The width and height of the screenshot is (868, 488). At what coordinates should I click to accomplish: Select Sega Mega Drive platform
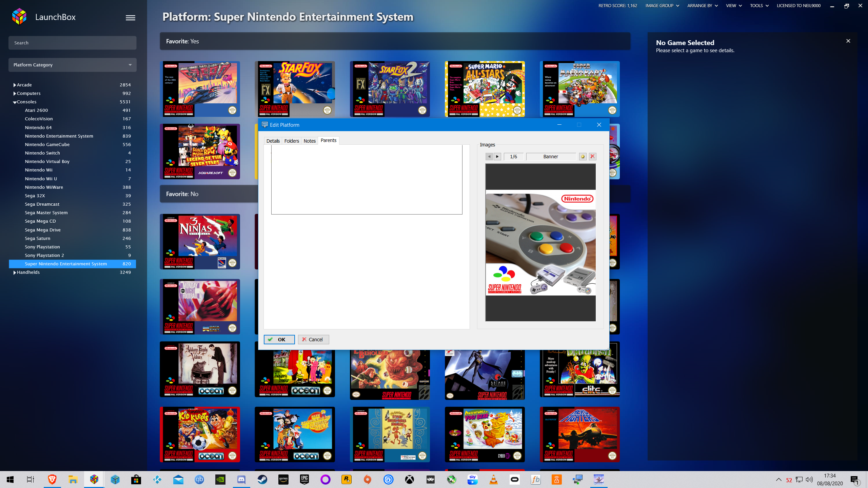[x=72, y=230]
